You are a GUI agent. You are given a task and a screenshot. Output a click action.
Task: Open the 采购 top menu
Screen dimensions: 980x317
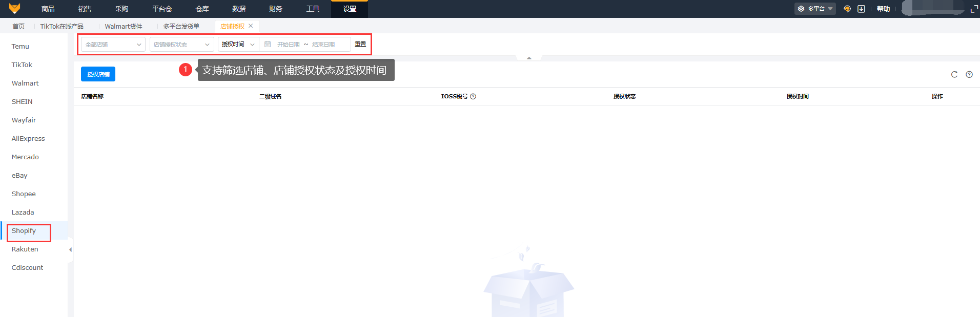click(122, 9)
